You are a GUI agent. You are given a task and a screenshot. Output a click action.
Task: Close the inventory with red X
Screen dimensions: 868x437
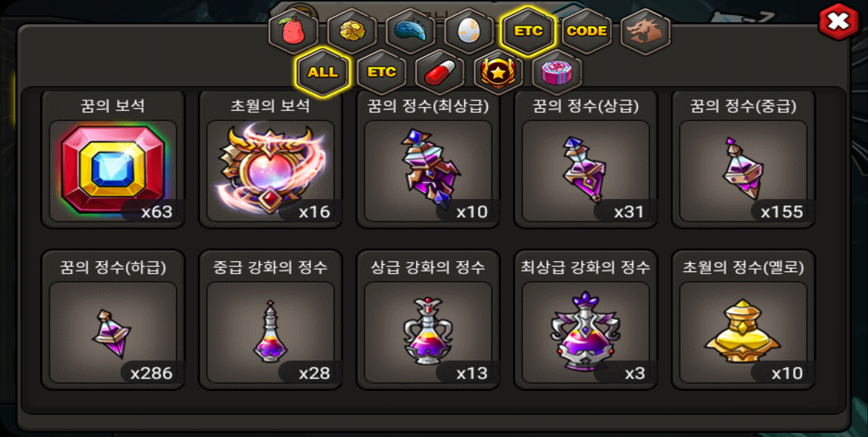(838, 21)
